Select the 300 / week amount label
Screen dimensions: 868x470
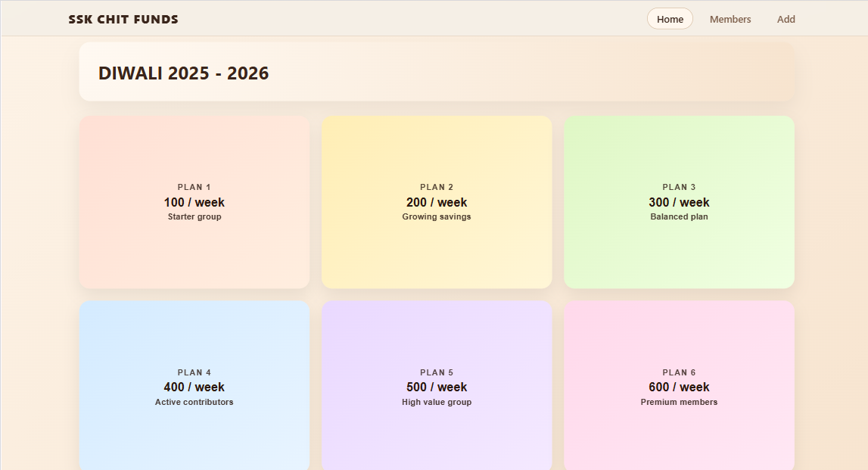[679, 202]
